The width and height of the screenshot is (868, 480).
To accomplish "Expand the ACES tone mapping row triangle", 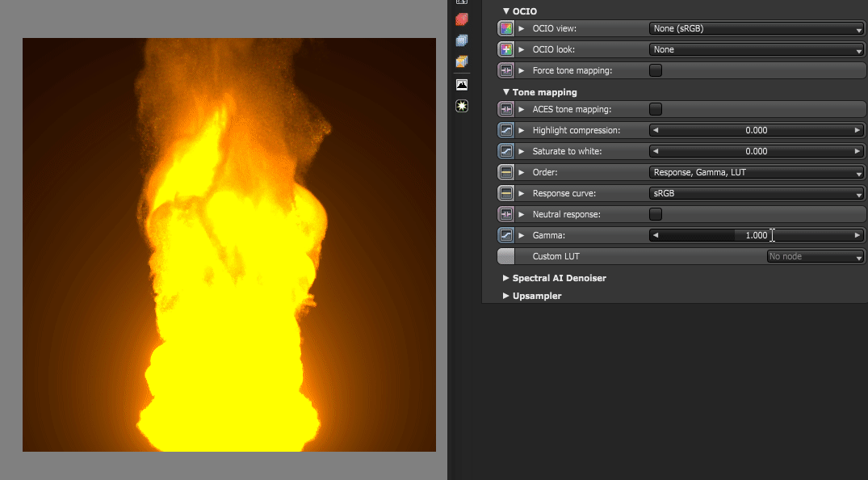I will [522, 109].
